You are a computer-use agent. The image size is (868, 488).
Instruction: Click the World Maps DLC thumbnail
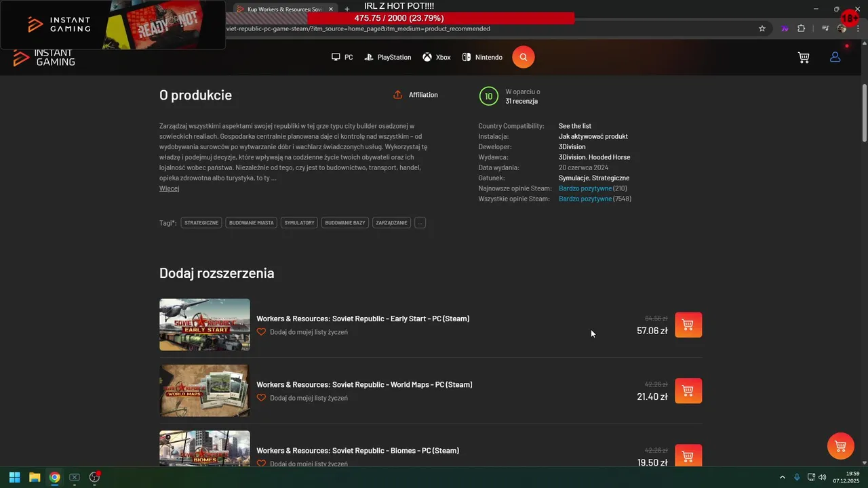tap(205, 390)
